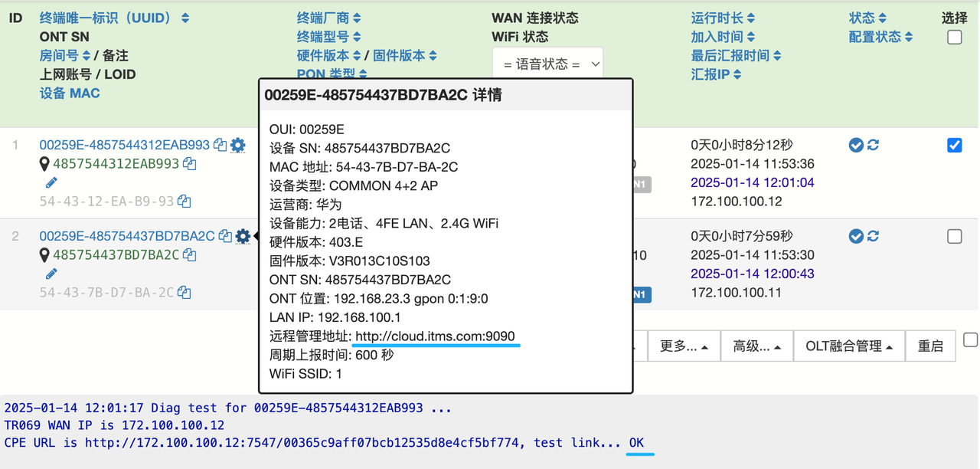980x469 pixels.
Task: Click gear icon for device 00259E-4857544312EAB993
Action: 238,145
